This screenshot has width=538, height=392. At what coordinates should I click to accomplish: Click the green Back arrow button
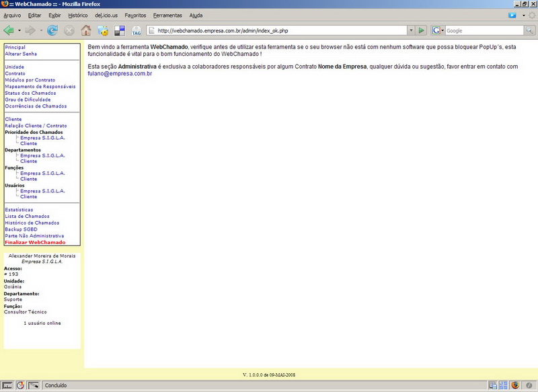(9, 30)
